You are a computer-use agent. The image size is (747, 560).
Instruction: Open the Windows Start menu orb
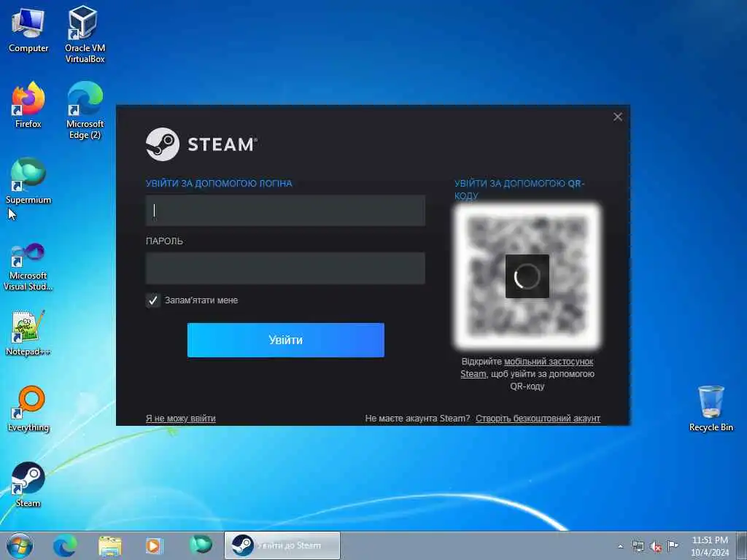tap(20, 545)
